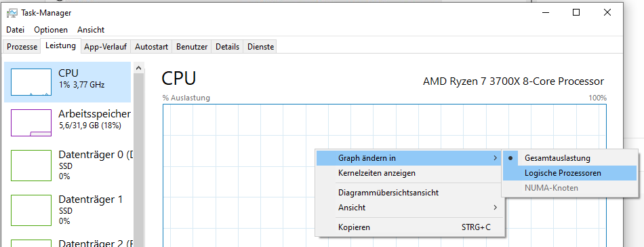Screen dimensions: 644x247
Task: Switch to the Autostart tab
Action: click(x=152, y=47)
